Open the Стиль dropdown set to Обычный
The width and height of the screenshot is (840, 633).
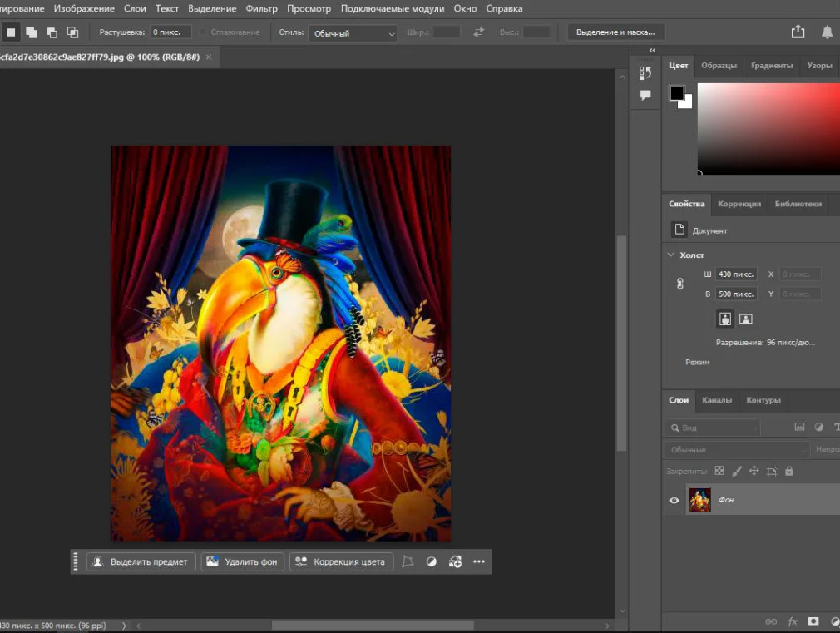pos(353,33)
